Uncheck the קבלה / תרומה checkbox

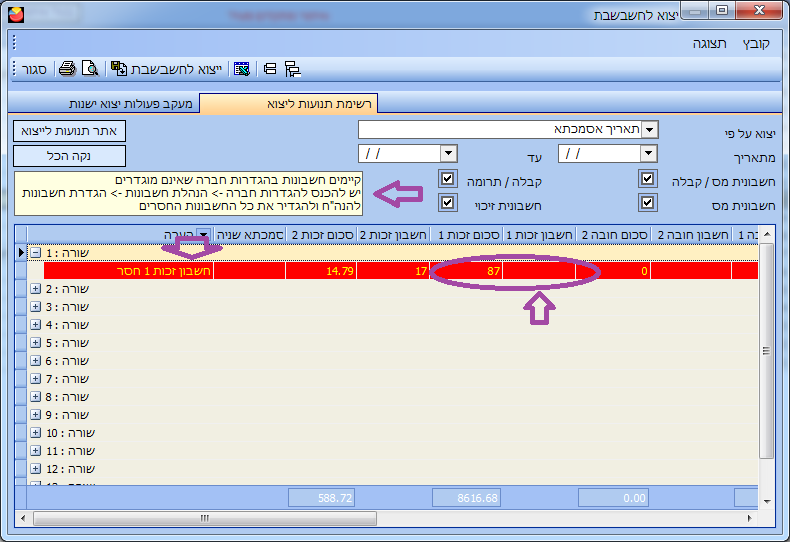(447, 179)
